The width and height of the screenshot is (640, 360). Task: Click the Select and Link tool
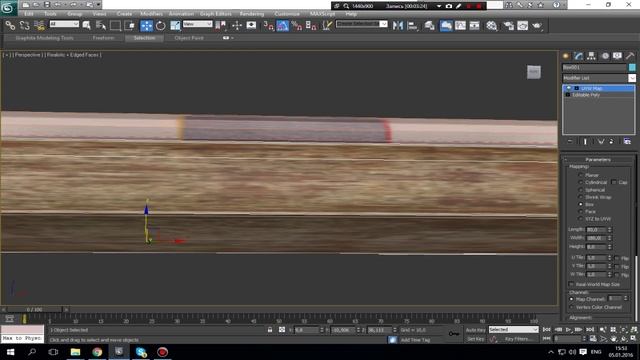(10, 26)
